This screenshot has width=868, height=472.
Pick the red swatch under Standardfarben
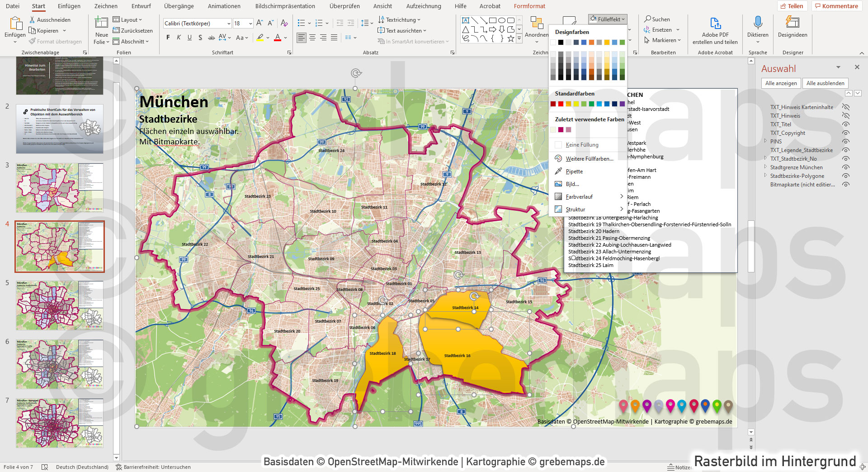560,104
